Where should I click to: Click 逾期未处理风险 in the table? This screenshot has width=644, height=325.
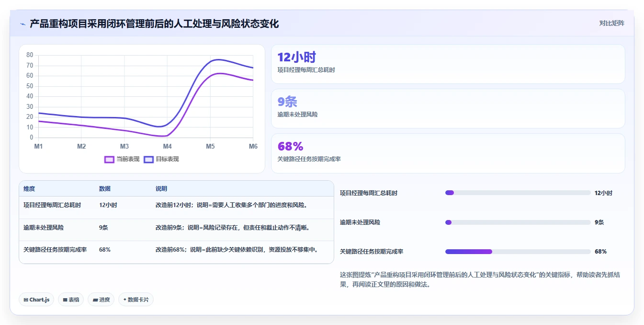pyautogui.click(x=44, y=228)
